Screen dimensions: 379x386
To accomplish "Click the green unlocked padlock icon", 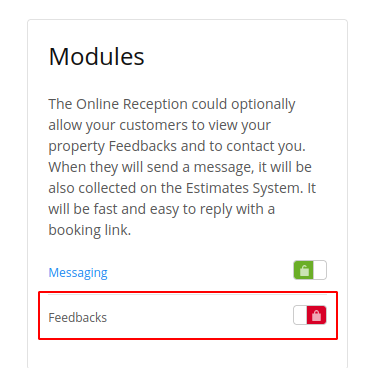I will pyautogui.click(x=304, y=270).
